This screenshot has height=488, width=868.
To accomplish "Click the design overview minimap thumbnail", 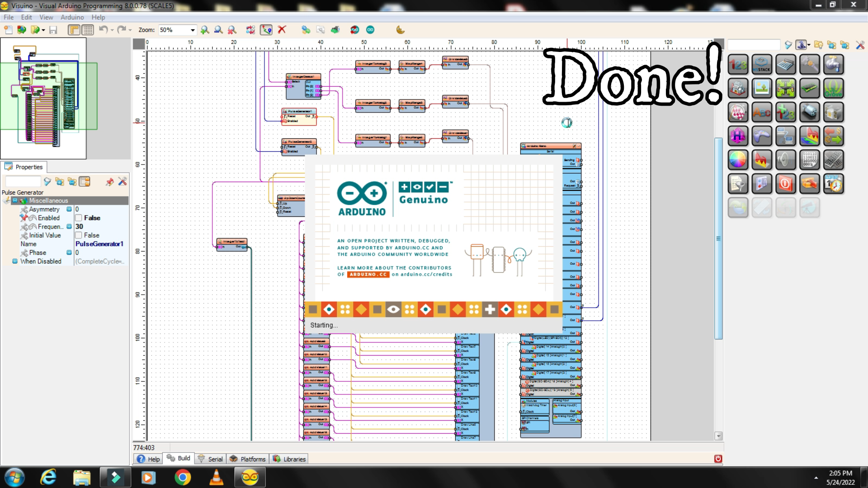I will 43,98.
